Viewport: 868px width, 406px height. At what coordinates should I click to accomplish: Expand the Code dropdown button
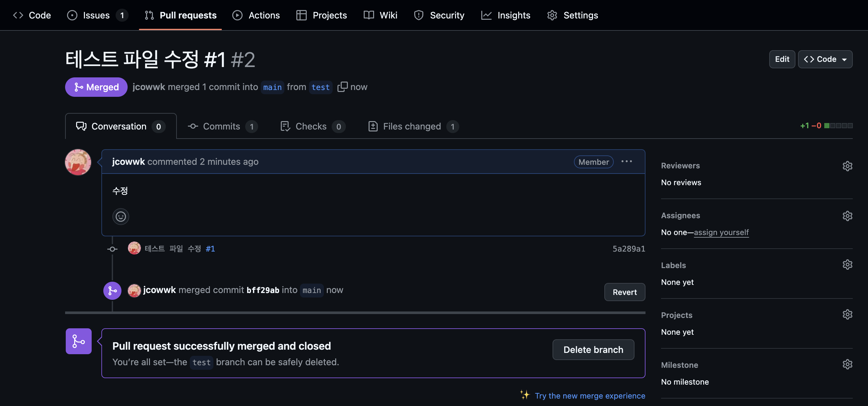click(x=825, y=59)
